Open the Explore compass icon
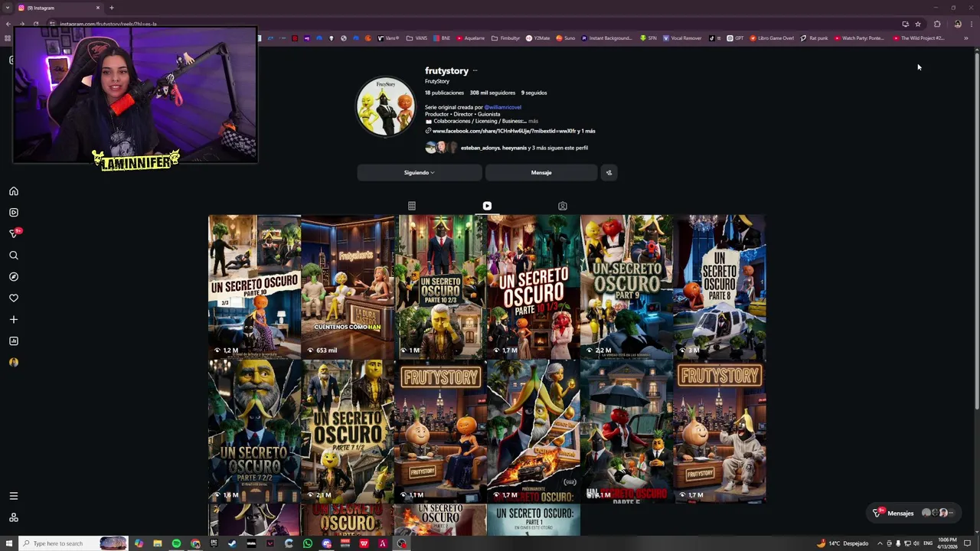980x551 pixels. coord(13,277)
